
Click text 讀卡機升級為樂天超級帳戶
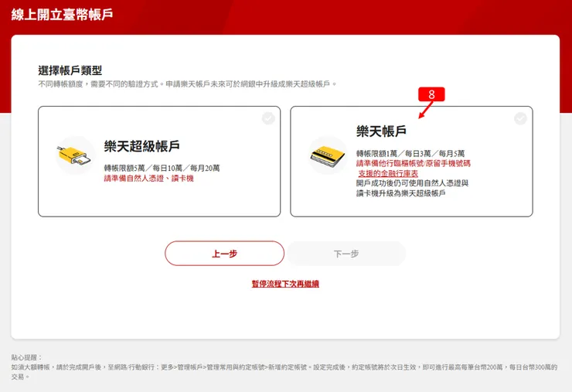point(401,193)
